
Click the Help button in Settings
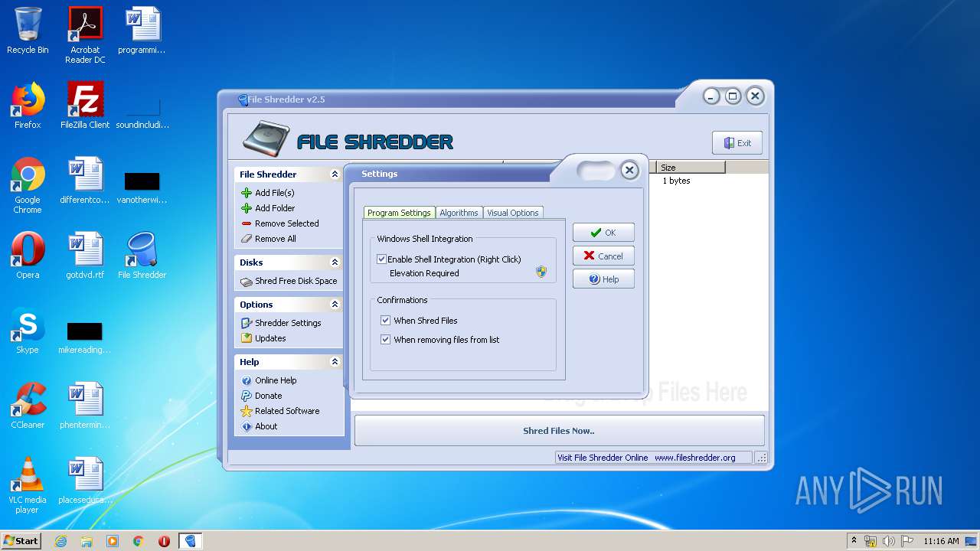coord(603,279)
